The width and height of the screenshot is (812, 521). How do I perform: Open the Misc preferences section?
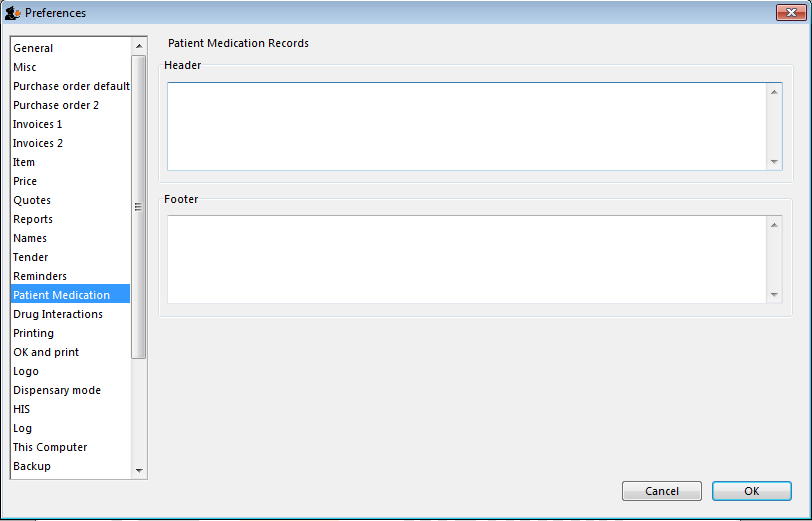(x=25, y=67)
